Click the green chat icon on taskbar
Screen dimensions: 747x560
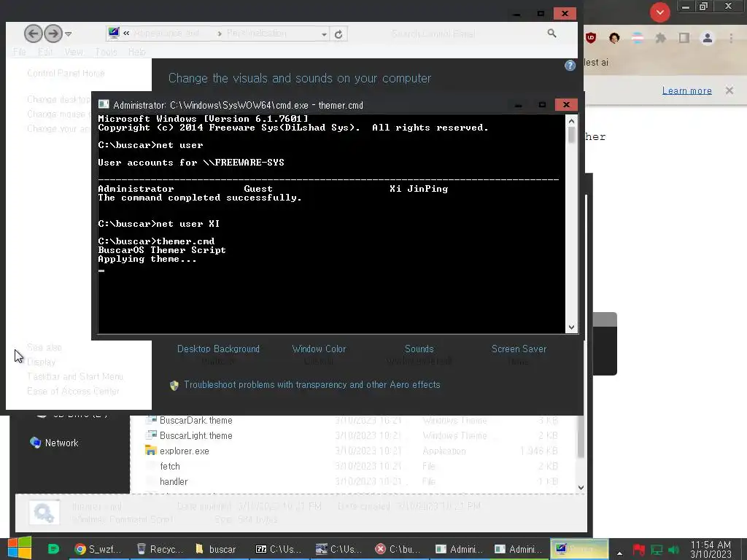54,549
